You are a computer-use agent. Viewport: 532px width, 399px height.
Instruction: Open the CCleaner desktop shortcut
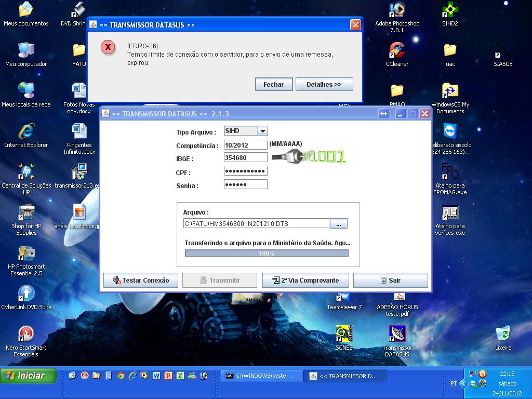click(x=397, y=51)
